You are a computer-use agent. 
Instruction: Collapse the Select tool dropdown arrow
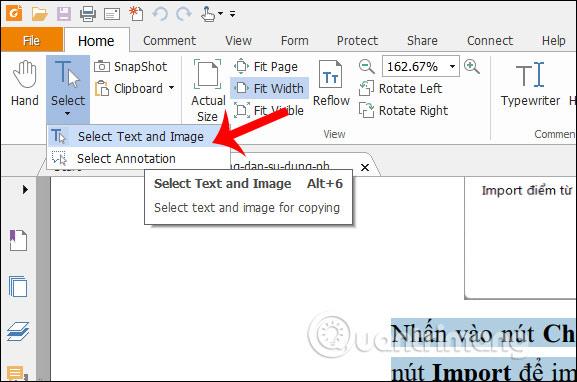click(x=67, y=114)
